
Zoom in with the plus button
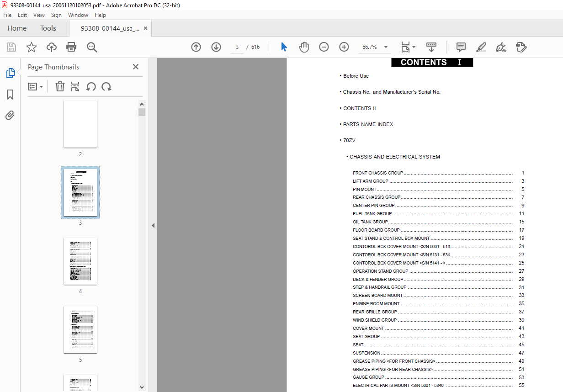(x=344, y=47)
